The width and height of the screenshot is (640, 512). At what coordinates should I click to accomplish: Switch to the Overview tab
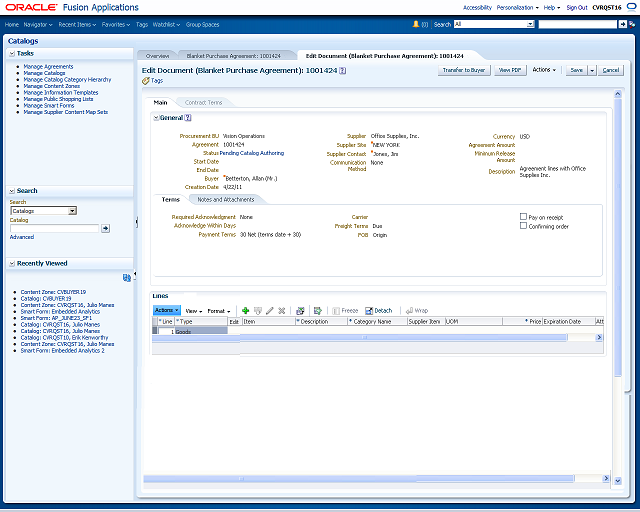pyautogui.click(x=157, y=56)
